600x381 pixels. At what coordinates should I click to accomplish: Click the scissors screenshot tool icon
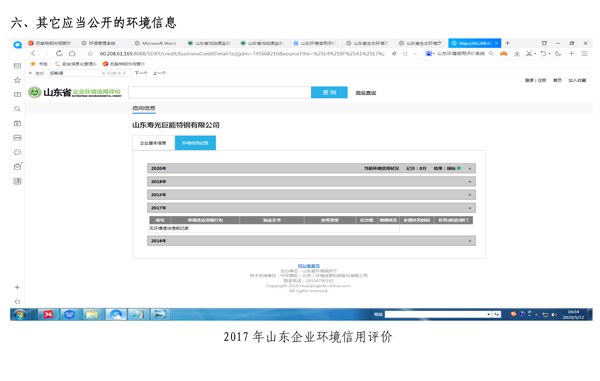(529, 54)
